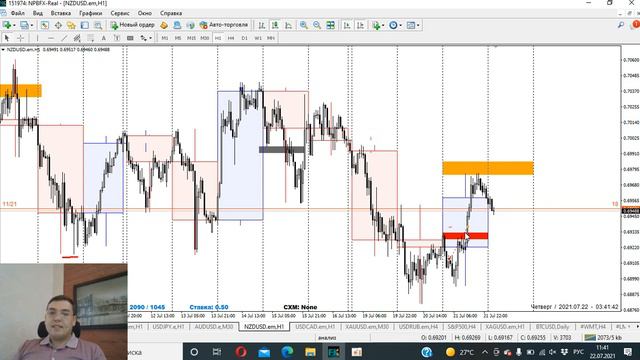The image size is (640, 360).
Task: Open the Сервис menu
Action: point(120,13)
